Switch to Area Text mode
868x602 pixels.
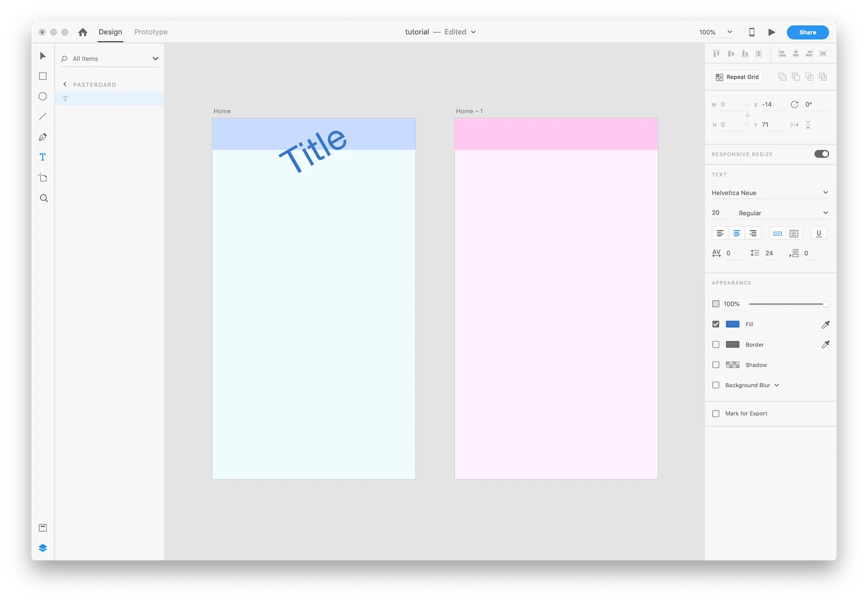pos(794,233)
